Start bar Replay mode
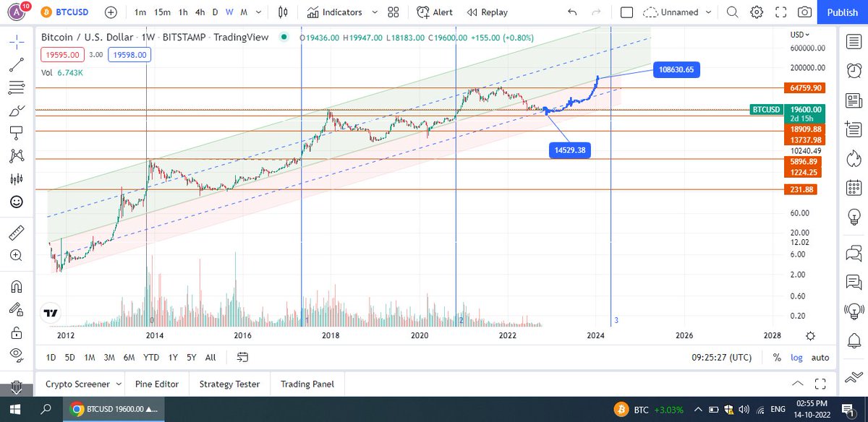 tap(487, 12)
